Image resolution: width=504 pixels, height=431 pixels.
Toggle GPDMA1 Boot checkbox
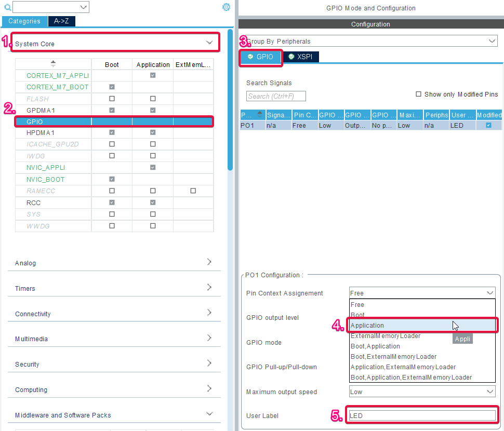pos(112,110)
